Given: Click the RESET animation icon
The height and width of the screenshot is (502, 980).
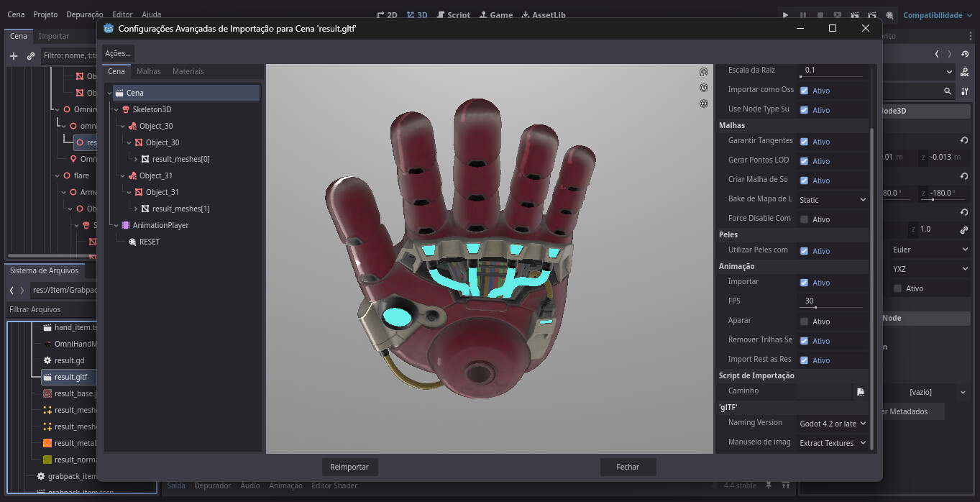Looking at the screenshot, I should click(132, 242).
